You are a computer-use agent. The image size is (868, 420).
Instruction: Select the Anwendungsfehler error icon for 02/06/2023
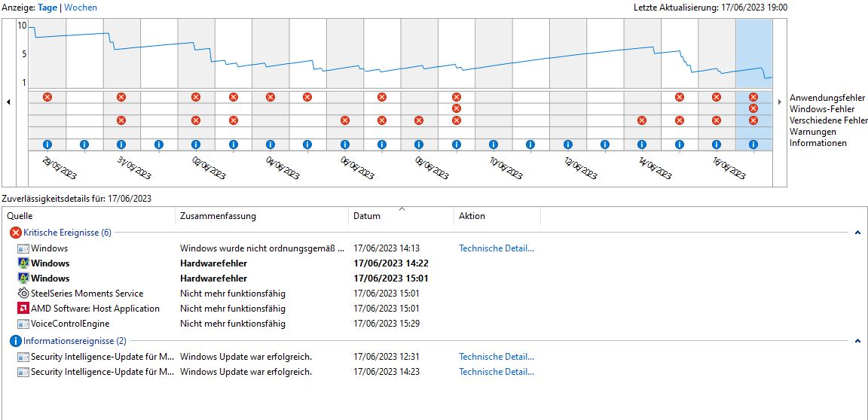(195, 97)
